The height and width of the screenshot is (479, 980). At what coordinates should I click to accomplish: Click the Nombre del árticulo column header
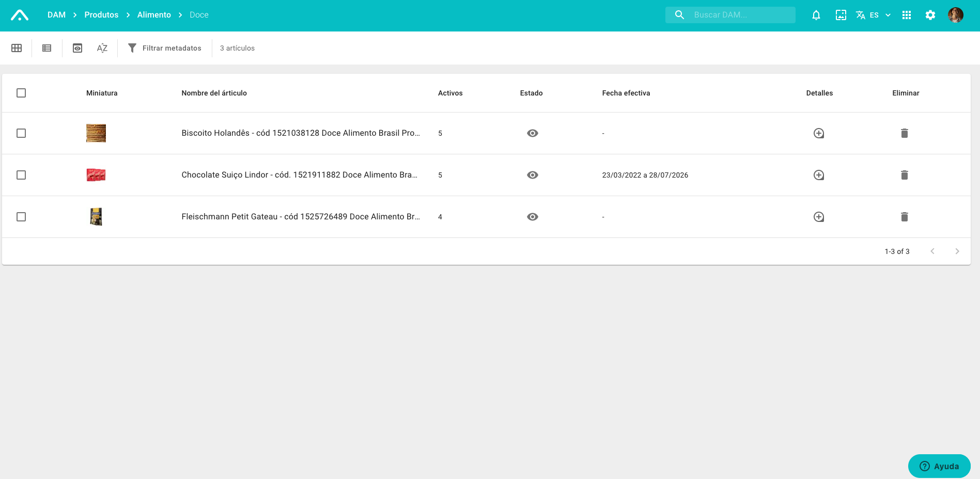214,93
